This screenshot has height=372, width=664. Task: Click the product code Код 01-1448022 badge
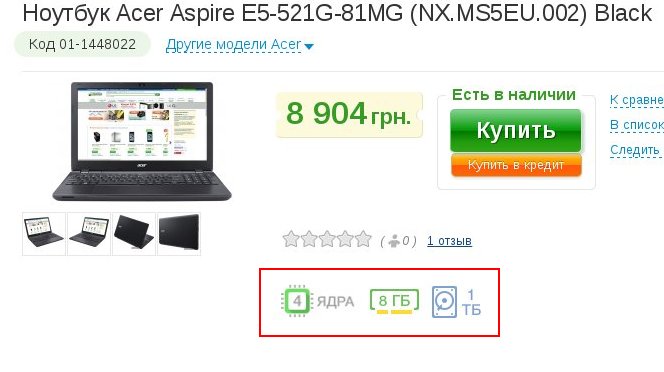(x=83, y=44)
